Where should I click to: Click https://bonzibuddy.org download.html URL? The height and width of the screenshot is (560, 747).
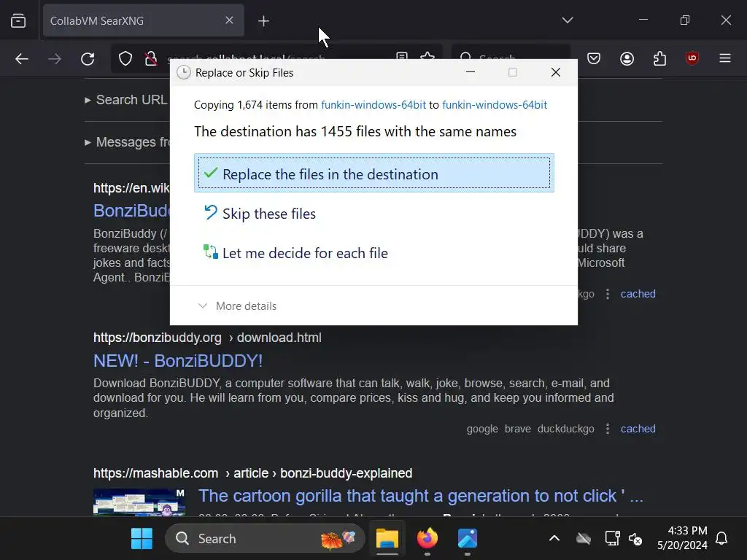pyautogui.click(x=207, y=338)
